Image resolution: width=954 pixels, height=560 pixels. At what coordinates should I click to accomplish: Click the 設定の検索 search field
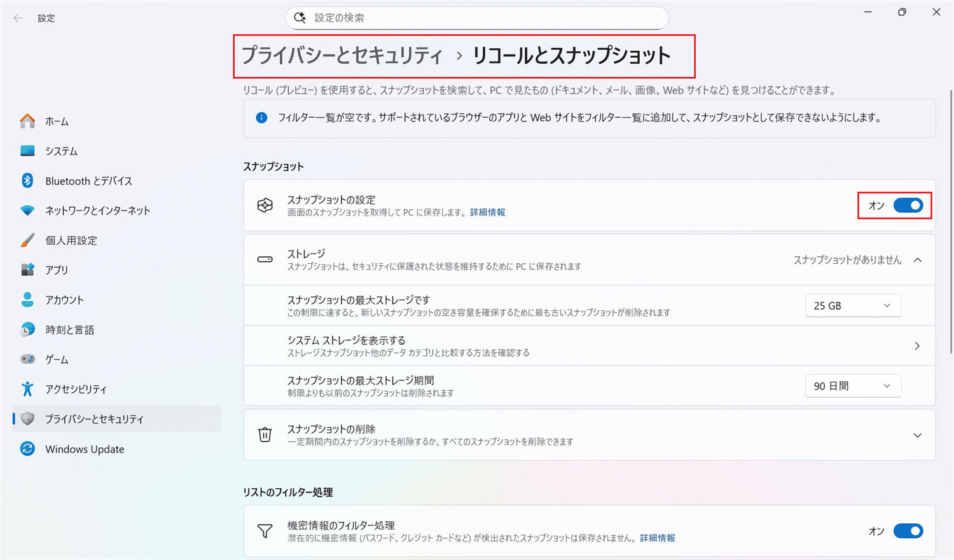click(477, 18)
